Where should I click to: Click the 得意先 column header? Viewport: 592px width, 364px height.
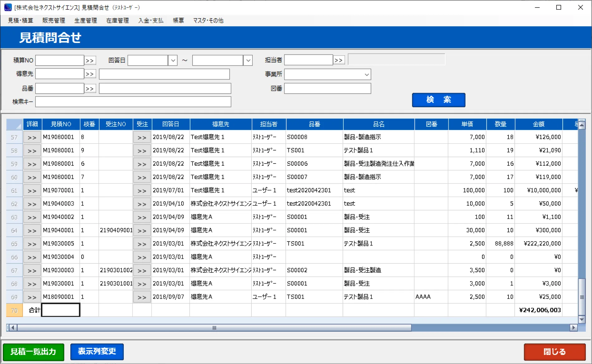pyautogui.click(x=221, y=124)
